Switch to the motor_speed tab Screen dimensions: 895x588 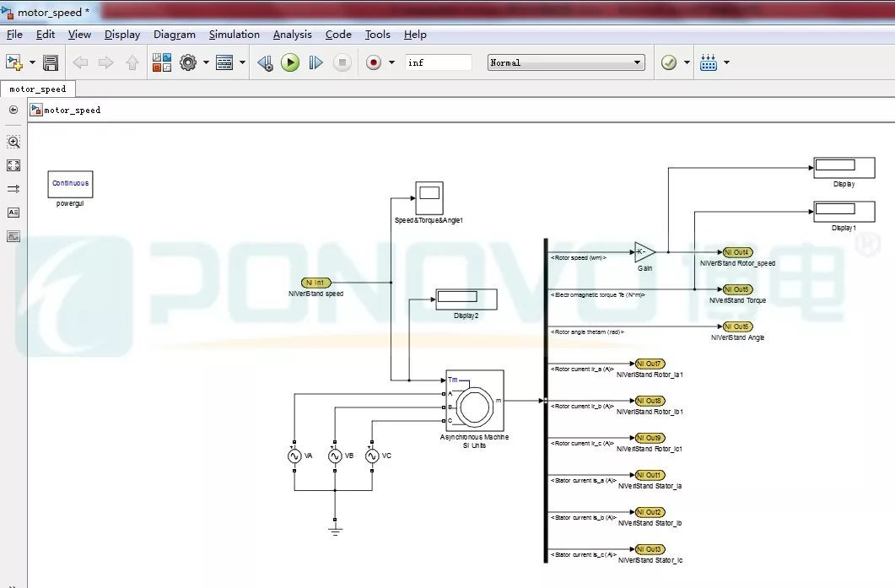[x=38, y=88]
